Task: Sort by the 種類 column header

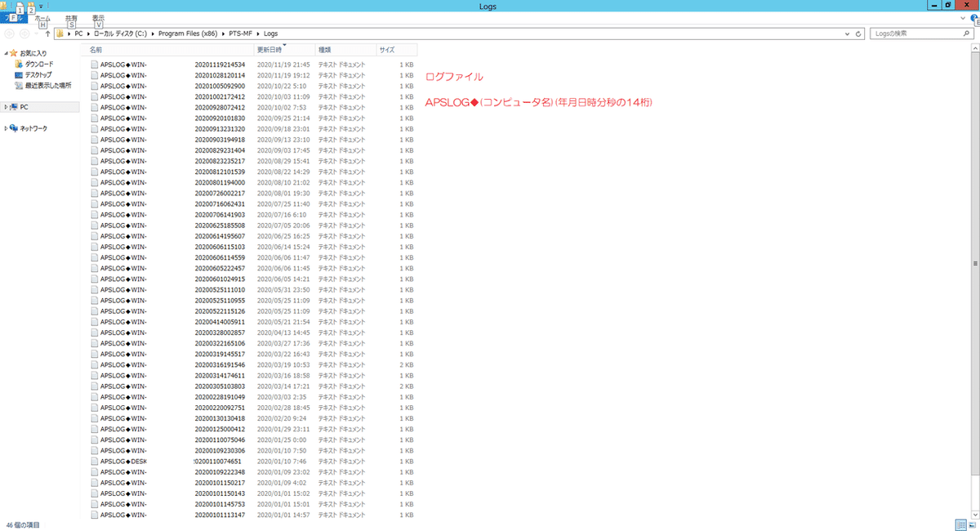Action: click(345, 50)
